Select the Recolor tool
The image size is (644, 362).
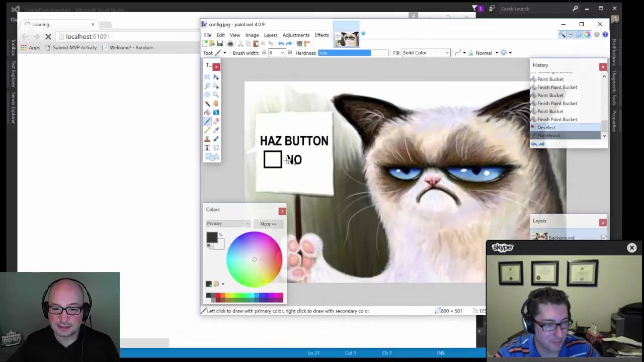click(x=216, y=139)
